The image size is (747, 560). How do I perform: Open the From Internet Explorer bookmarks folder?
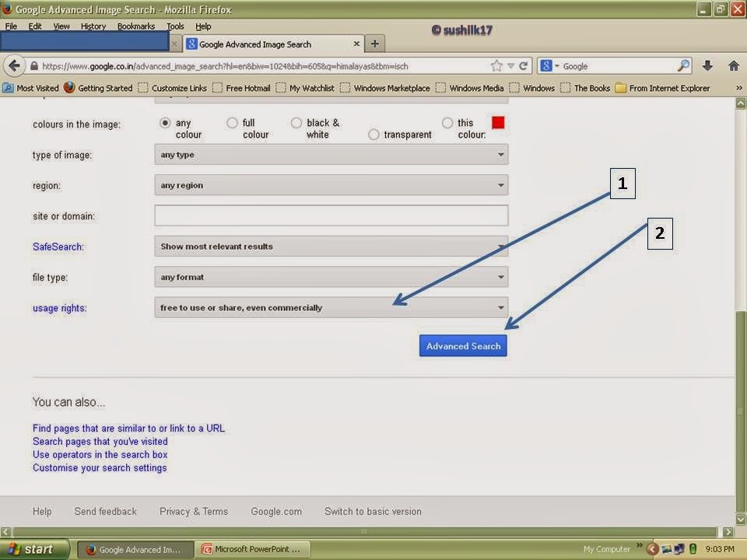661,88
